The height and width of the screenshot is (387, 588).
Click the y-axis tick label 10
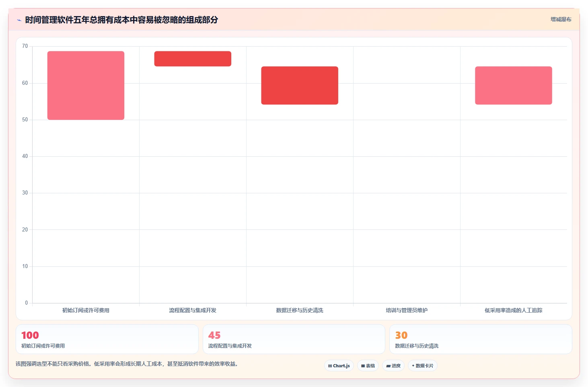click(x=25, y=266)
